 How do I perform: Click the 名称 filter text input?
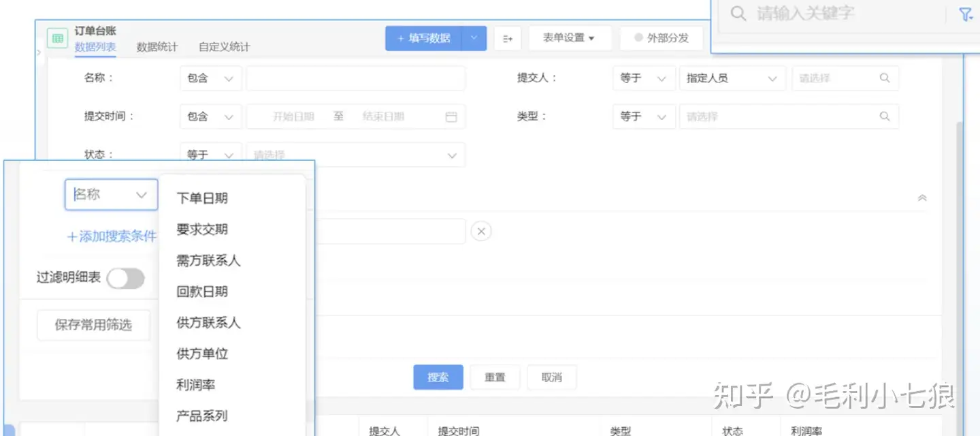point(356,78)
